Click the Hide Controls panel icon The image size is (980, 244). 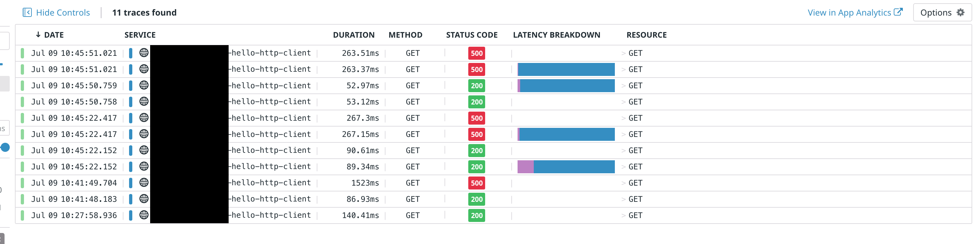coord(27,12)
